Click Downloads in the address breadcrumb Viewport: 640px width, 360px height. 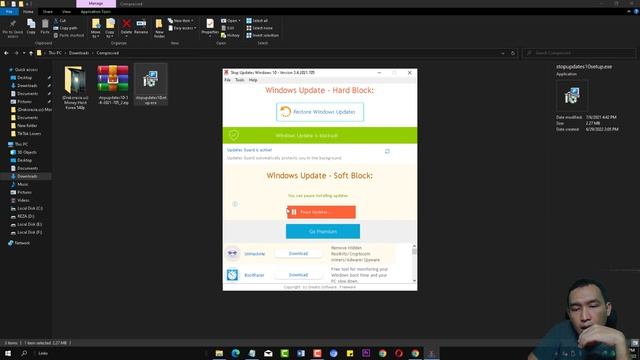click(79, 53)
